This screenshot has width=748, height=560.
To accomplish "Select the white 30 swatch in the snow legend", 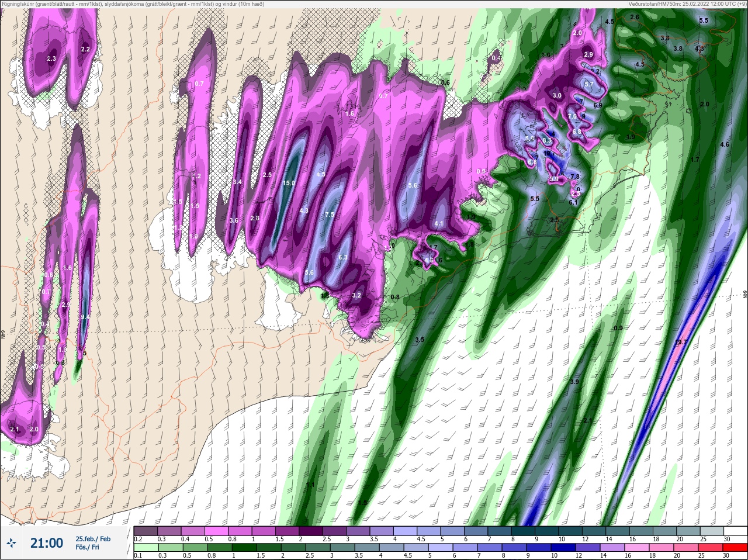I will 735,531.
